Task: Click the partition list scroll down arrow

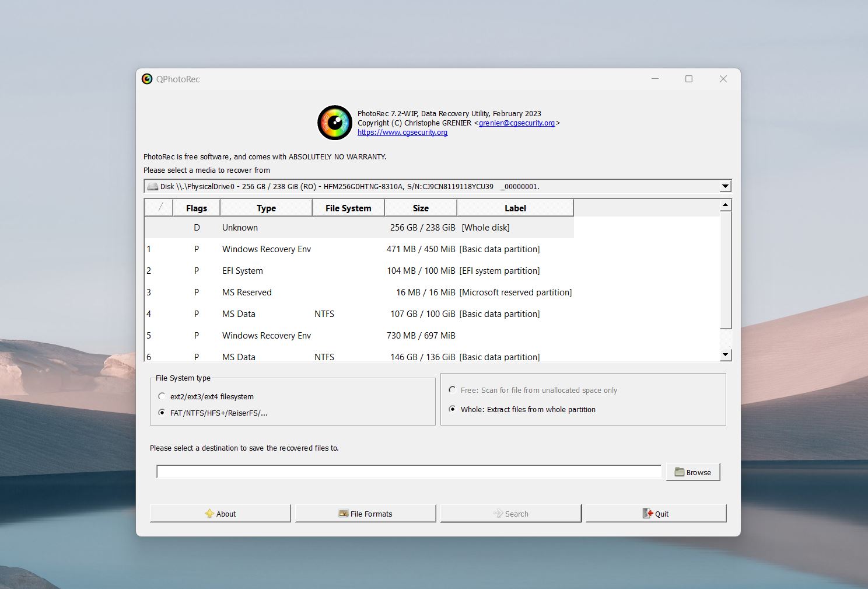Action: [726, 354]
